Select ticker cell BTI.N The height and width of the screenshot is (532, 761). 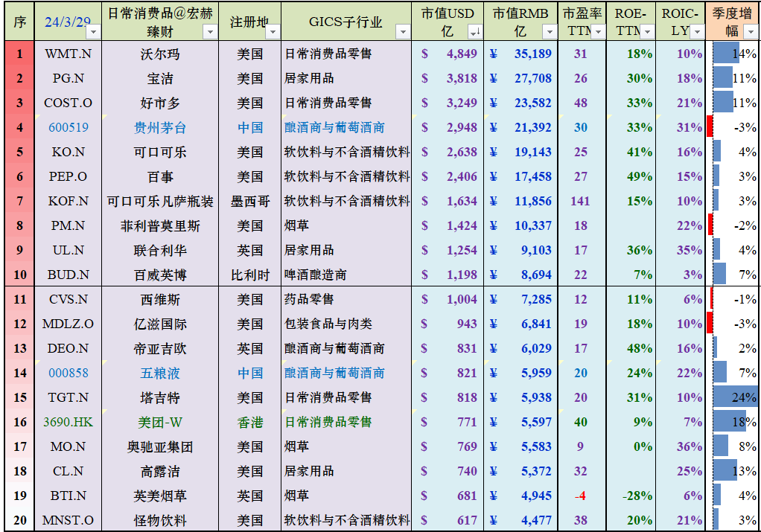pyautogui.click(x=68, y=496)
